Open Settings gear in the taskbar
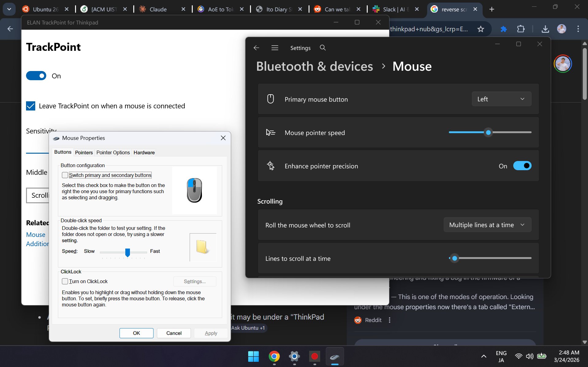 tap(294, 356)
